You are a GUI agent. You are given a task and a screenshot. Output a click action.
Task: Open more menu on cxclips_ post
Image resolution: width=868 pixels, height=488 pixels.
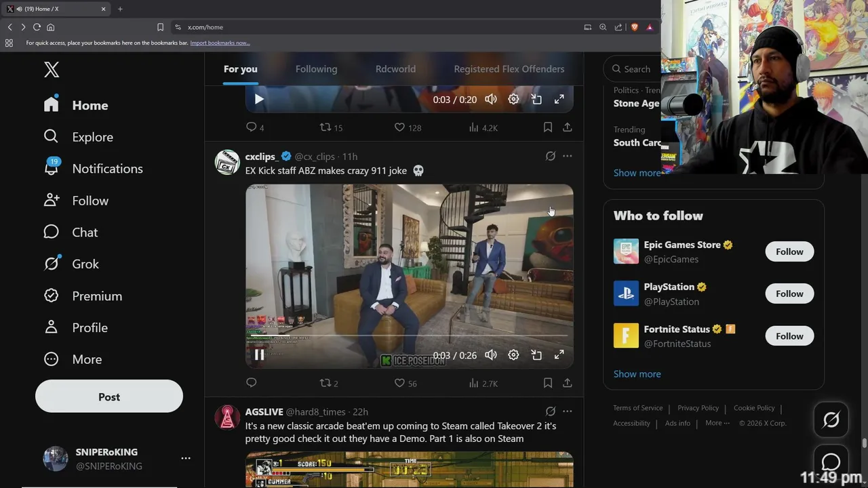[x=568, y=156]
